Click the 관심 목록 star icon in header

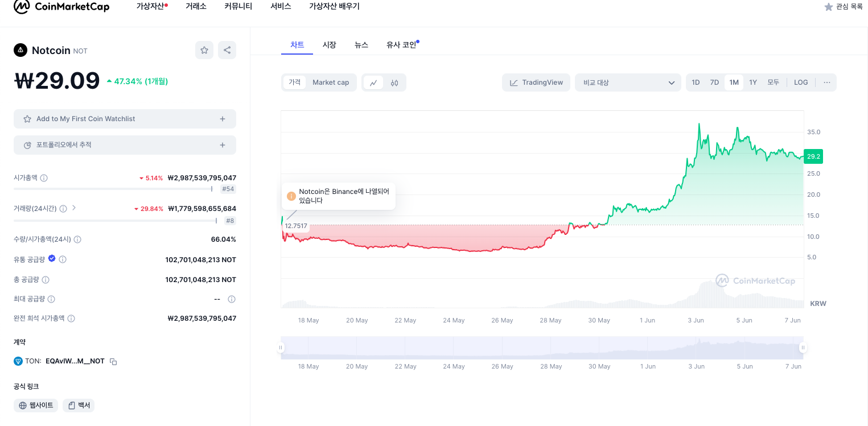[x=829, y=7]
